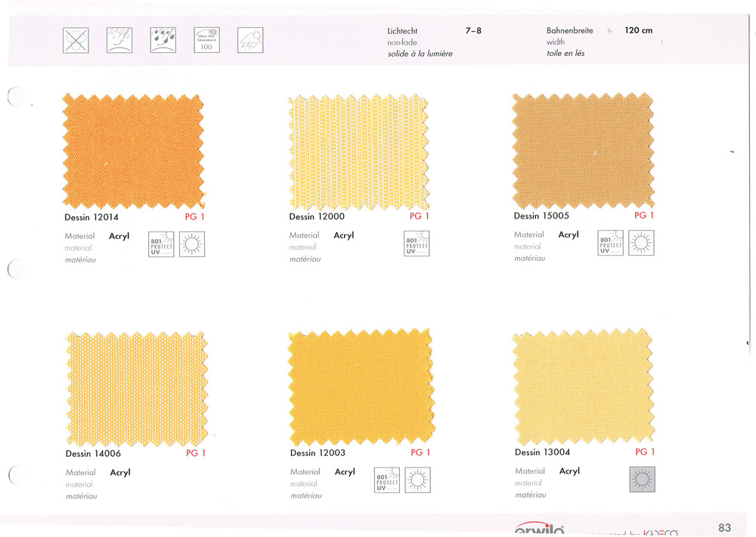Click the rain drops weather icon

pos(163,40)
